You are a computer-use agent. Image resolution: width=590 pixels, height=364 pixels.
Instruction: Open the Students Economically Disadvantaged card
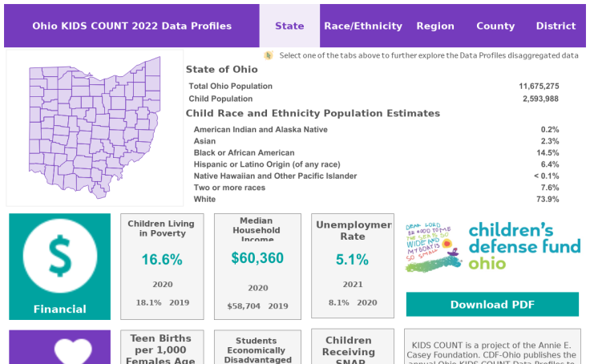pos(257,348)
